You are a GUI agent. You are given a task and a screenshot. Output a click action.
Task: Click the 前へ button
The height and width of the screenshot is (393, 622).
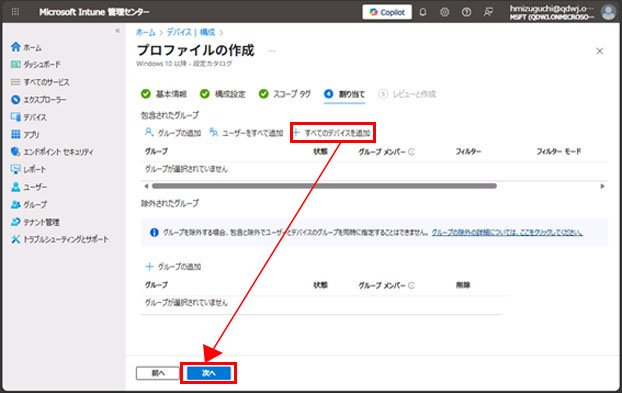tap(158, 373)
